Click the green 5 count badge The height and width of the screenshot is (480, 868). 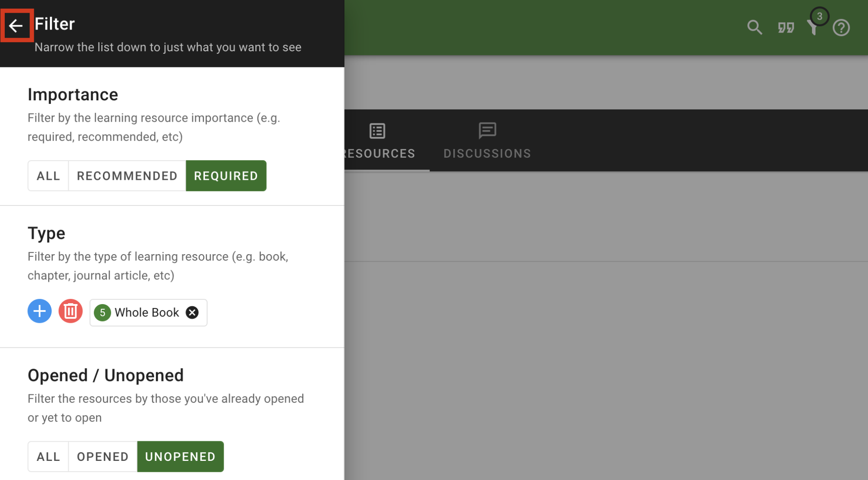[x=102, y=312]
